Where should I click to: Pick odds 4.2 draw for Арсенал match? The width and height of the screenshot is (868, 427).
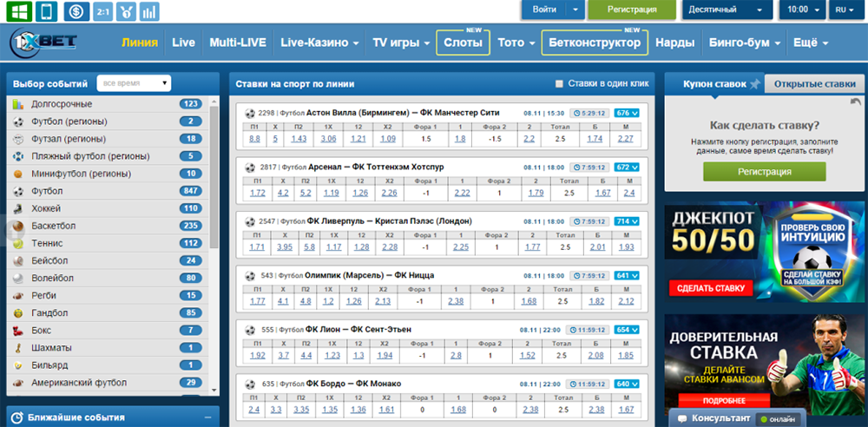click(x=283, y=193)
